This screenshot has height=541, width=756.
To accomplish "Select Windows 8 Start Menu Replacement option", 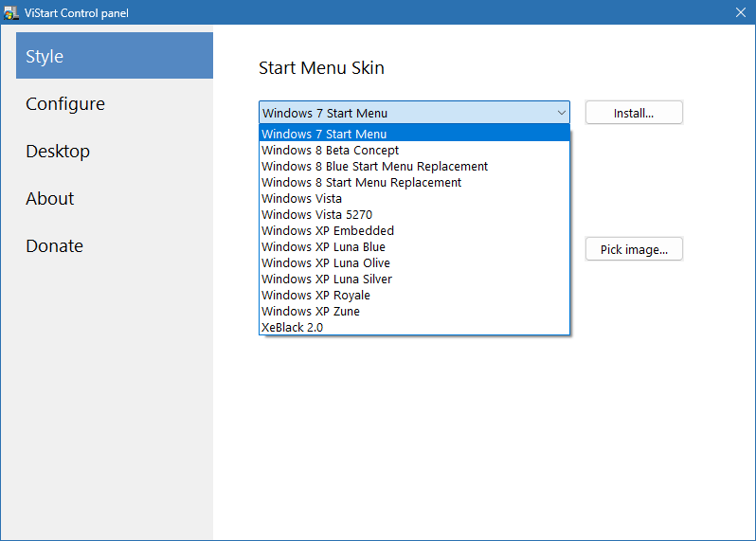I will click(x=361, y=182).
